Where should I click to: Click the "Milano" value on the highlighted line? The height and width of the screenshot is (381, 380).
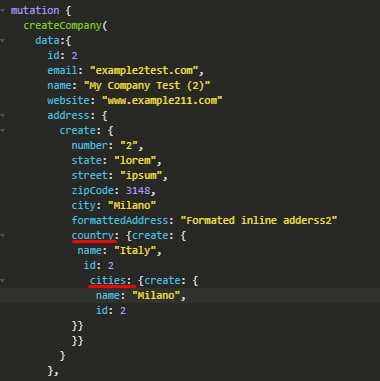(156, 295)
